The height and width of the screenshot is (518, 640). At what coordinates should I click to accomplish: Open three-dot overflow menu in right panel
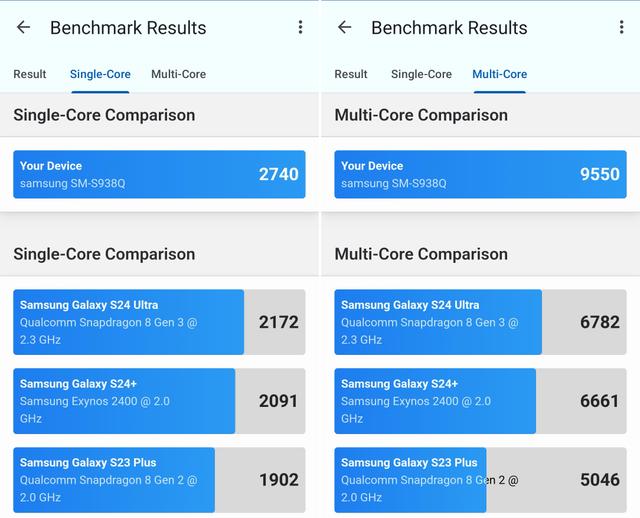pyautogui.click(x=621, y=28)
